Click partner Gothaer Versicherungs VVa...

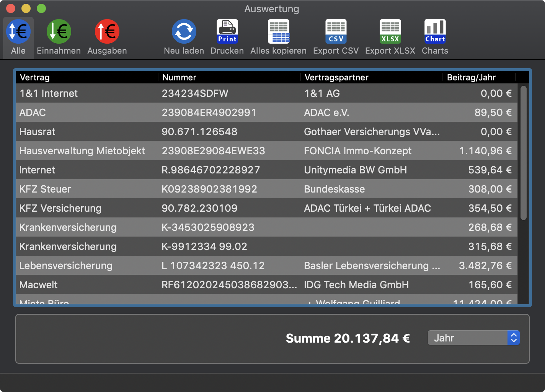coord(372,132)
